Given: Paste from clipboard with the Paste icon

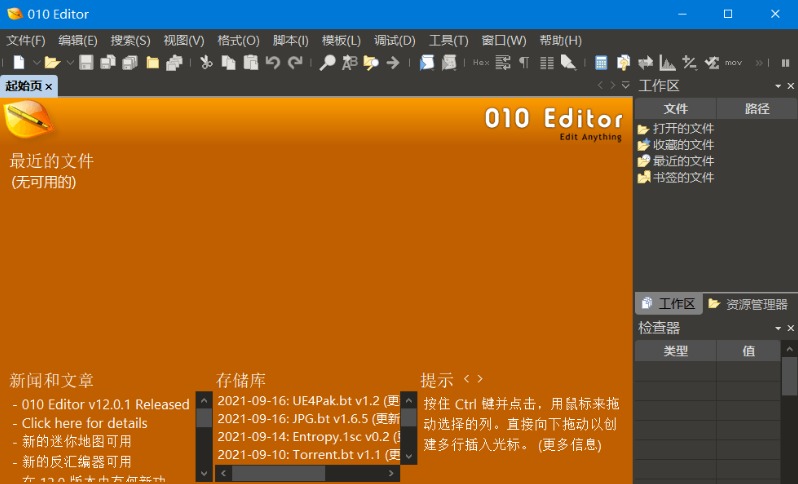Looking at the screenshot, I should (250, 63).
